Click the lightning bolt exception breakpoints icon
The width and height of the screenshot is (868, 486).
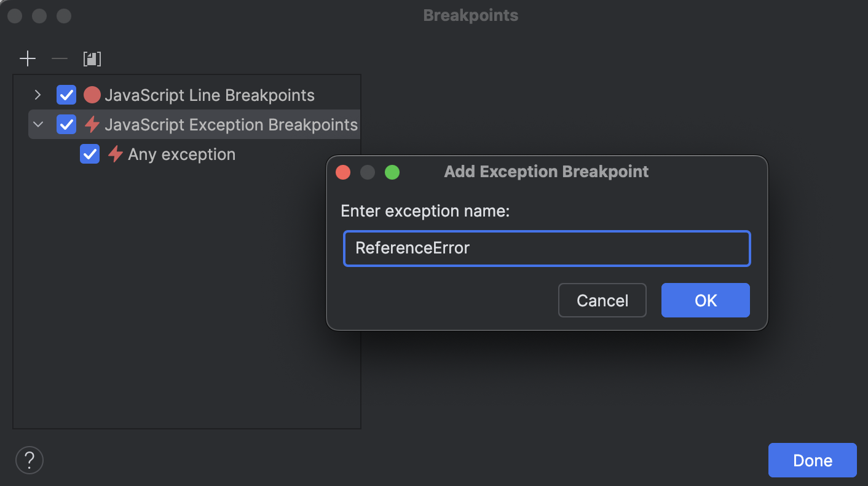pyautogui.click(x=93, y=124)
